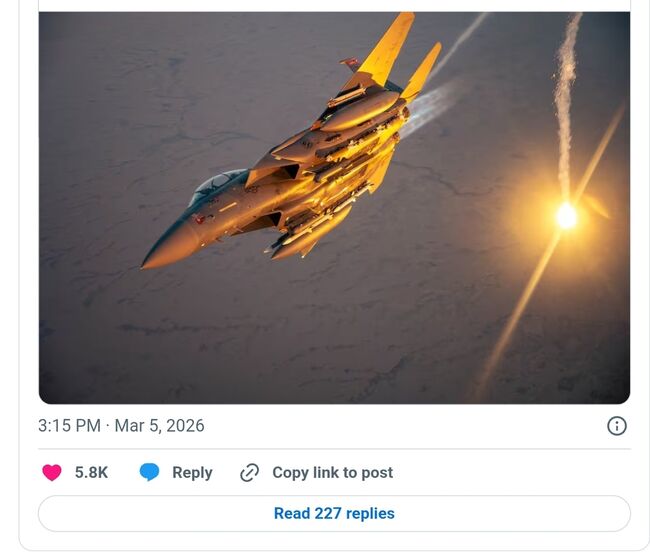Click the 5.8K like count
The height and width of the screenshot is (559, 650).
[91, 473]
